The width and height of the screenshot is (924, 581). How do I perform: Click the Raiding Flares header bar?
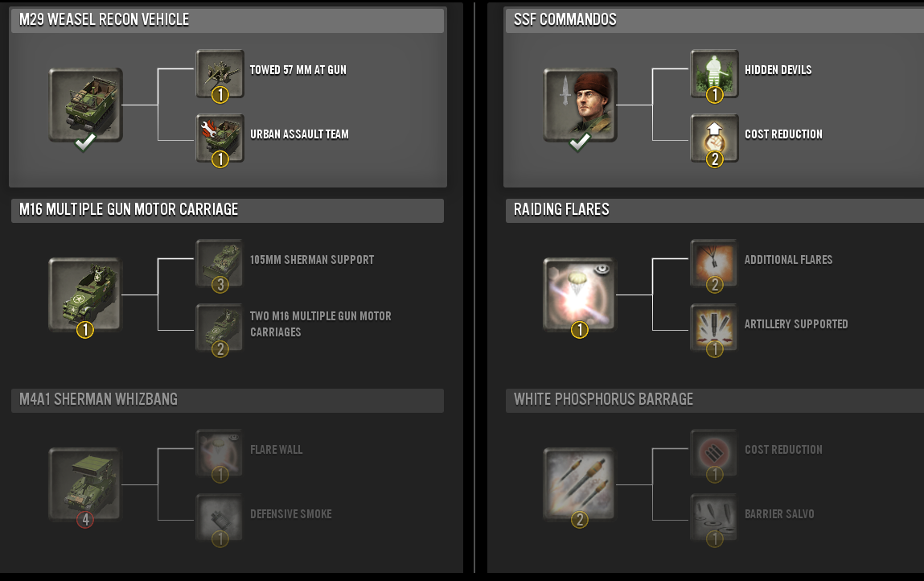coord(715,210)
